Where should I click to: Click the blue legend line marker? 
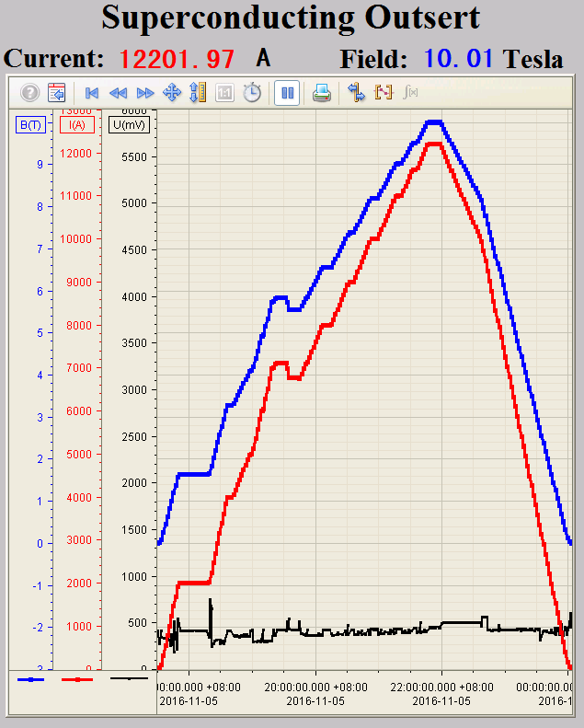(x=30, y=679)
